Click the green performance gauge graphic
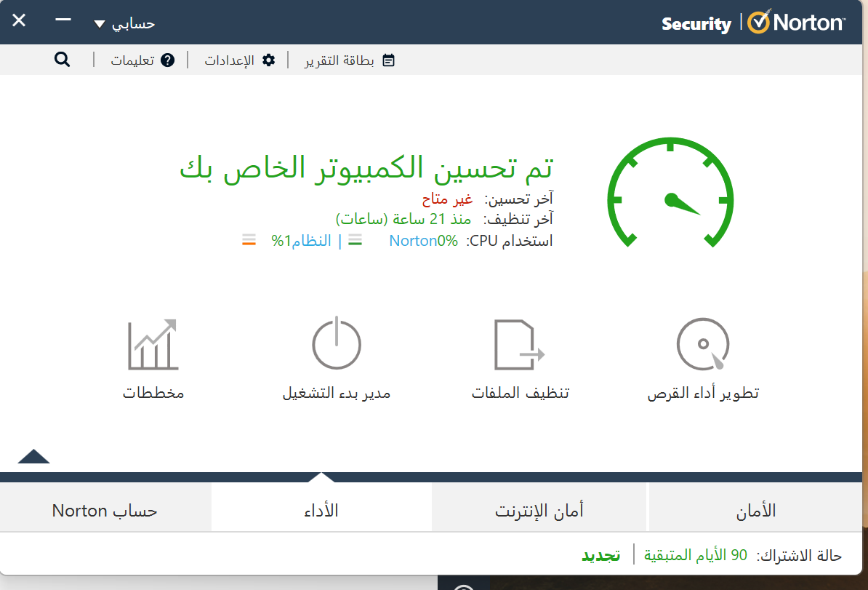This screenshot has width=868, height=590. tap(670, 192)
